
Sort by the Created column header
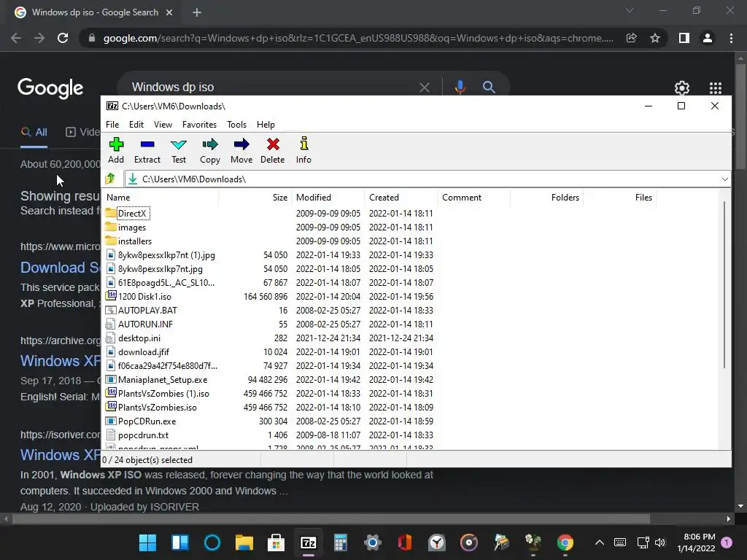[x=401, y=197]
